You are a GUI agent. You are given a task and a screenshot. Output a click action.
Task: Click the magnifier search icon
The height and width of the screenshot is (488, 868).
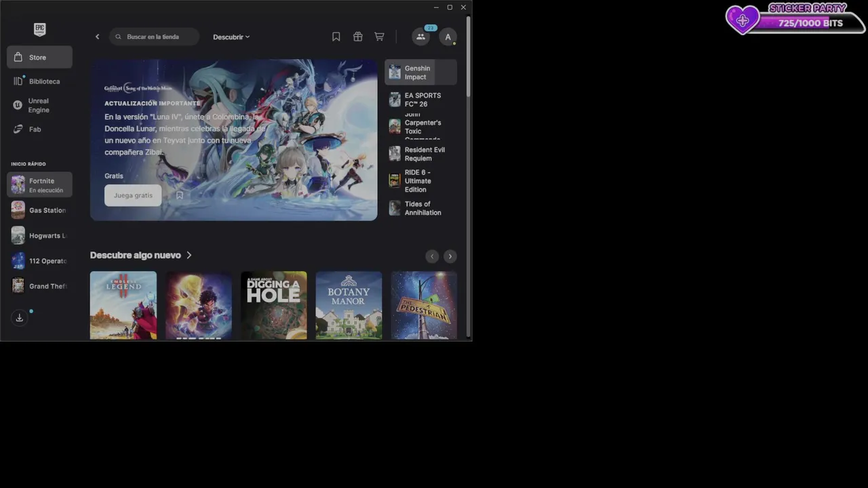119,37
